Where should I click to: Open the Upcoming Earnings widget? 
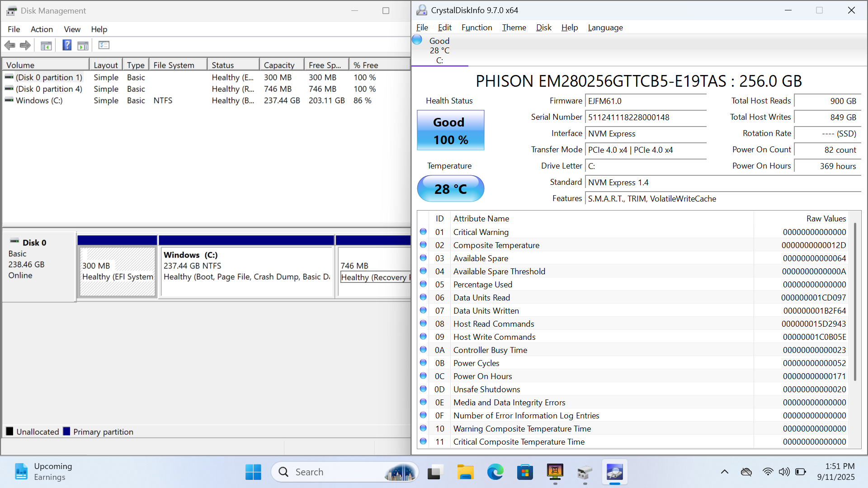[x=44, y=472]
